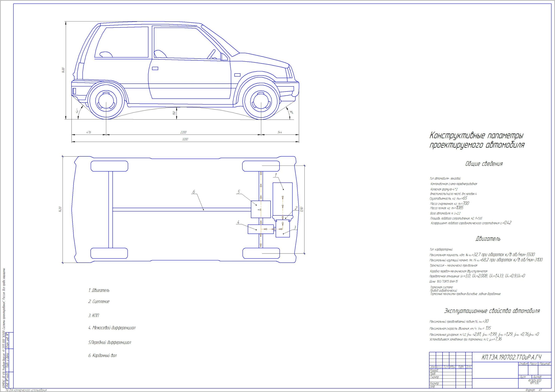Click the 'Тип: карбюраторный' line
555x392 pixels.
(441, 249)
